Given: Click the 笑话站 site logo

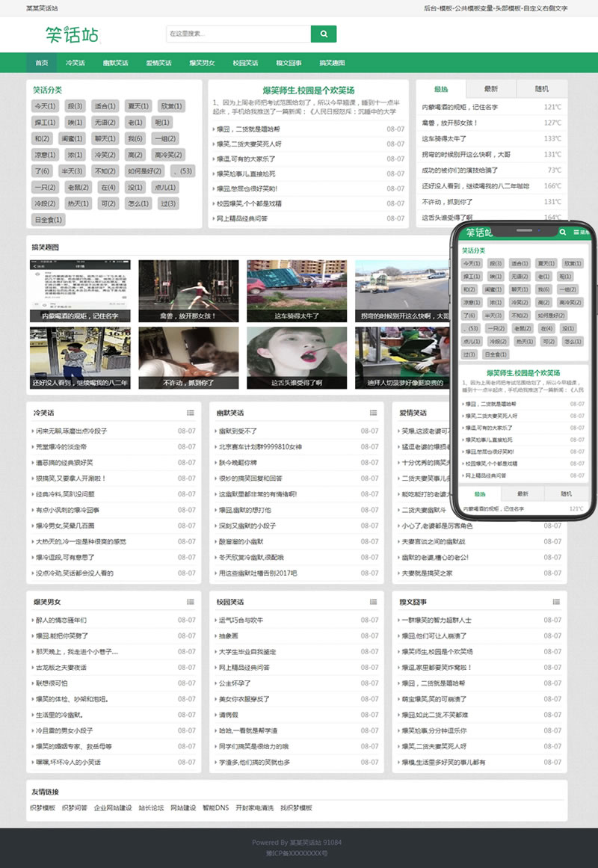Looking at the screenshot, I should point(71,34).
